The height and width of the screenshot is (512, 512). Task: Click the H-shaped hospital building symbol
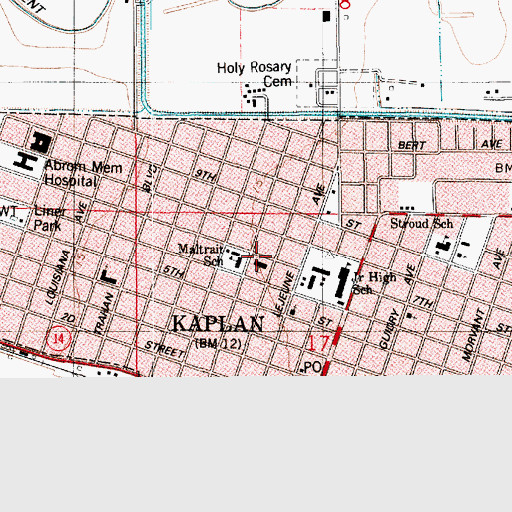(26, 162)
